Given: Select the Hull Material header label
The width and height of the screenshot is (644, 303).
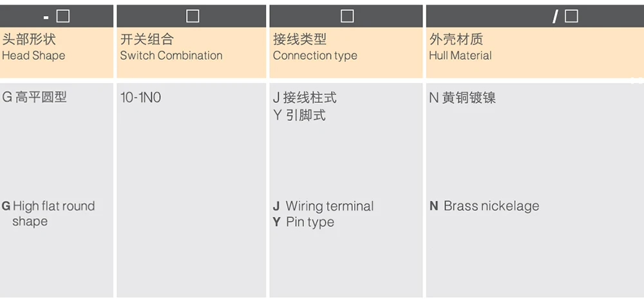Looking at the screenshot, I should click(x=460, y=56).
